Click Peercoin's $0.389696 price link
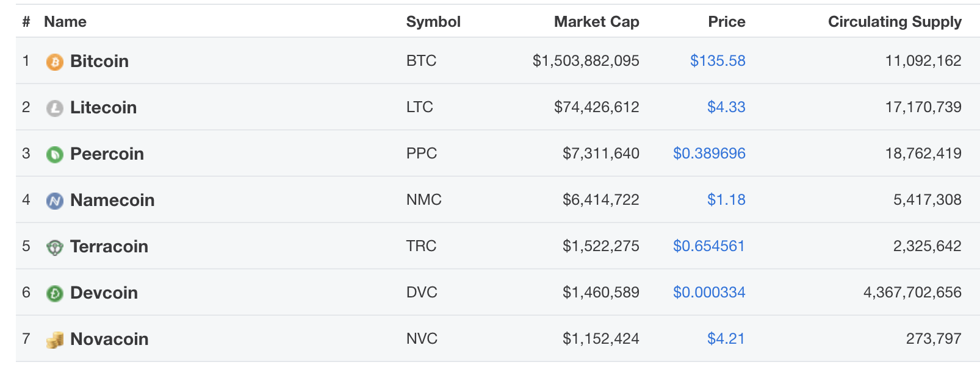 710,154
